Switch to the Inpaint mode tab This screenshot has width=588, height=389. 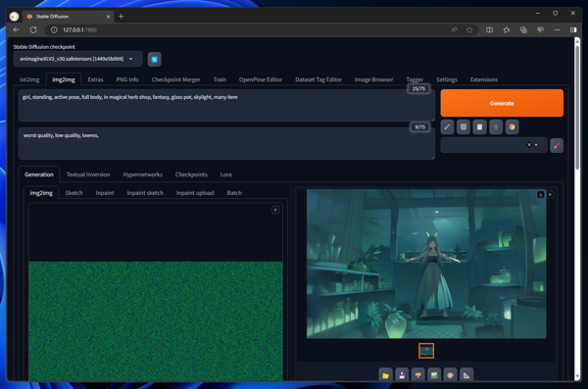click(x=105, y=193)
